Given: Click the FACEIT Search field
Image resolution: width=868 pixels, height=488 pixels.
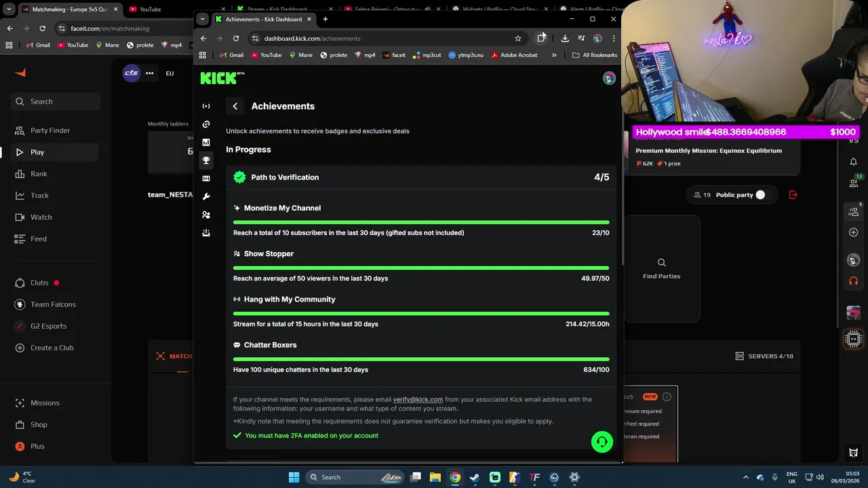Looking at the screenshot, I should (56, 102).
